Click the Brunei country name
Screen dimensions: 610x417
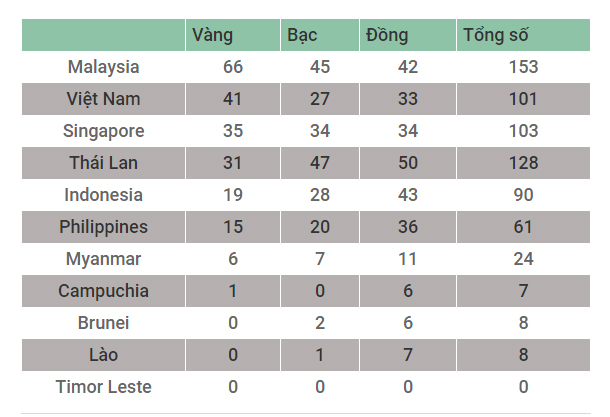(x=103, y=323)
